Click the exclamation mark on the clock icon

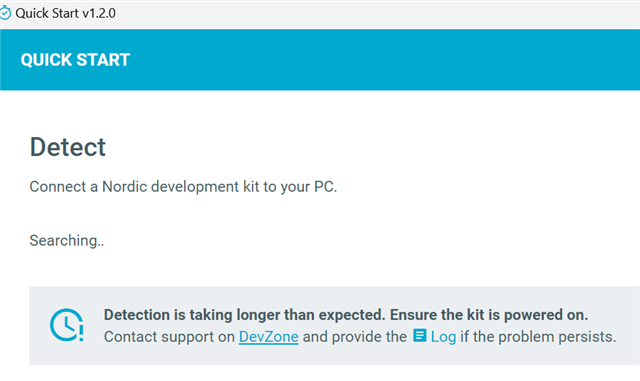(x=81, y=333)
